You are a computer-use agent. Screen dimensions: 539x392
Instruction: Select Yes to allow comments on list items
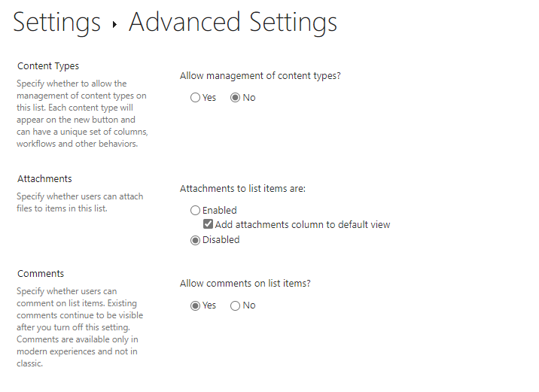click(x=195, y=305)
